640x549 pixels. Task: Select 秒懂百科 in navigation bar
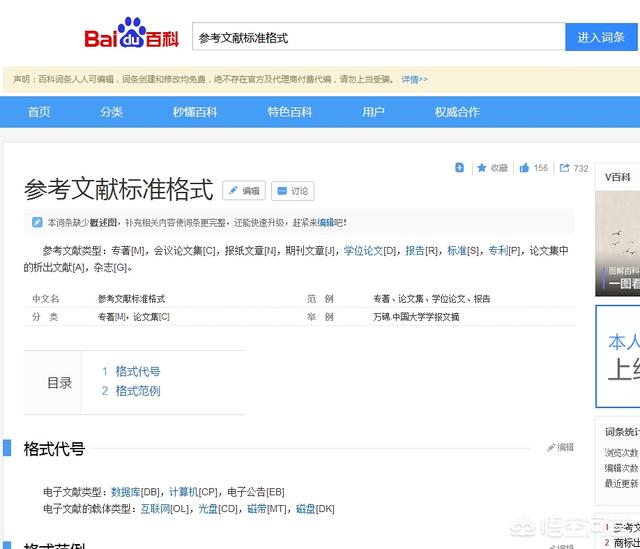[x=194, y=112]
